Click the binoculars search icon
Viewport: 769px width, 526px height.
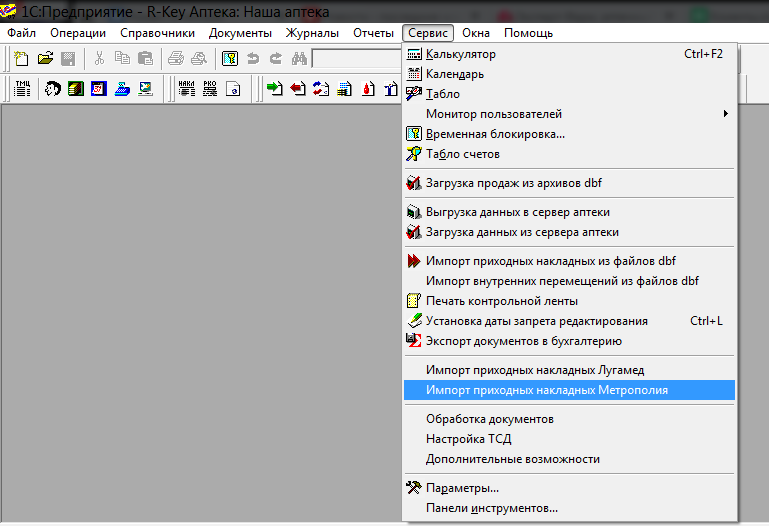point(299,59)
